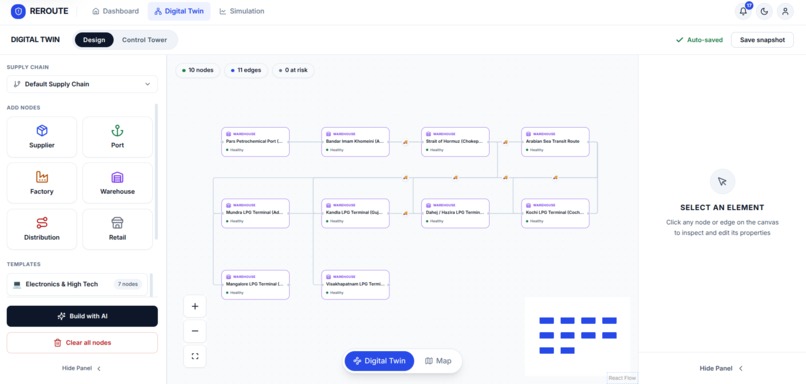Click the minimap overview
Screen dimensions: 806x384
point(577,336)
